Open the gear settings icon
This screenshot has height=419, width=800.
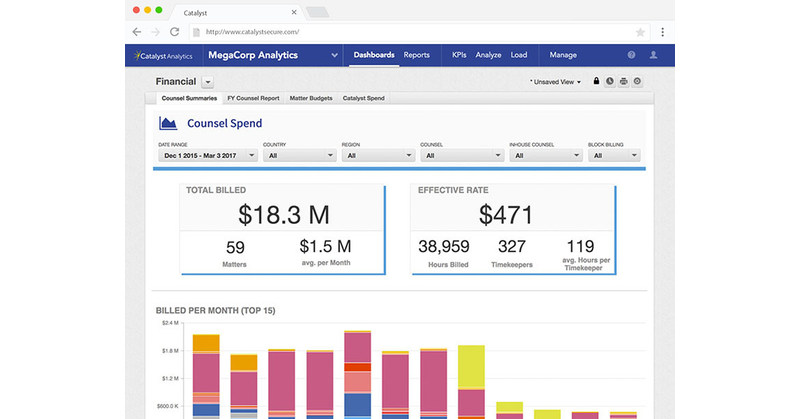pos(637,81)
